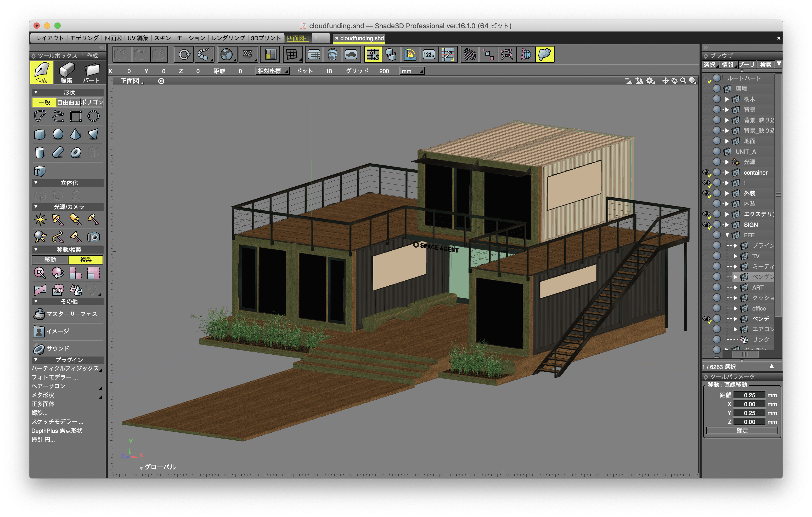
Task: Select the text object tool
Action: pos(40,171)
